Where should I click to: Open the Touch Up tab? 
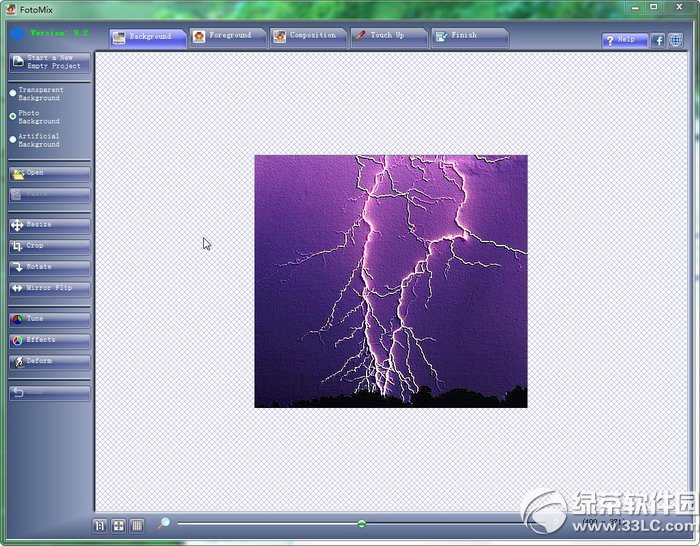[x=389, y=37]
